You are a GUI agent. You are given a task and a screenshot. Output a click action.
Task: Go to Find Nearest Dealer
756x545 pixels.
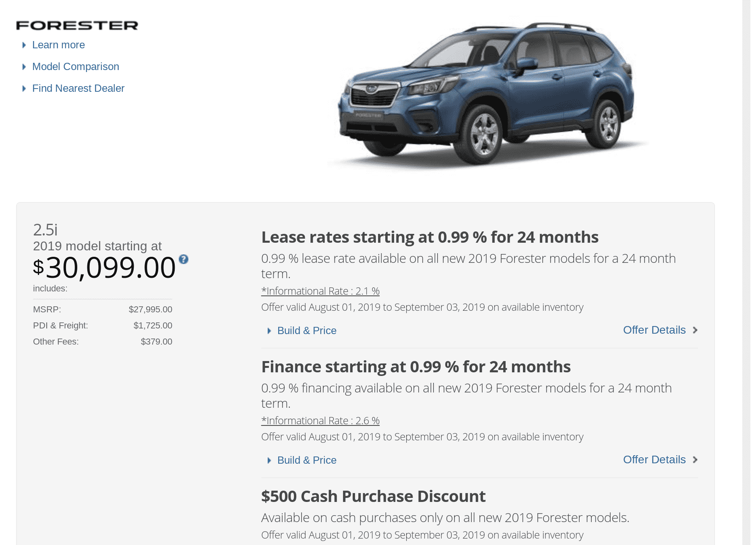78,89
